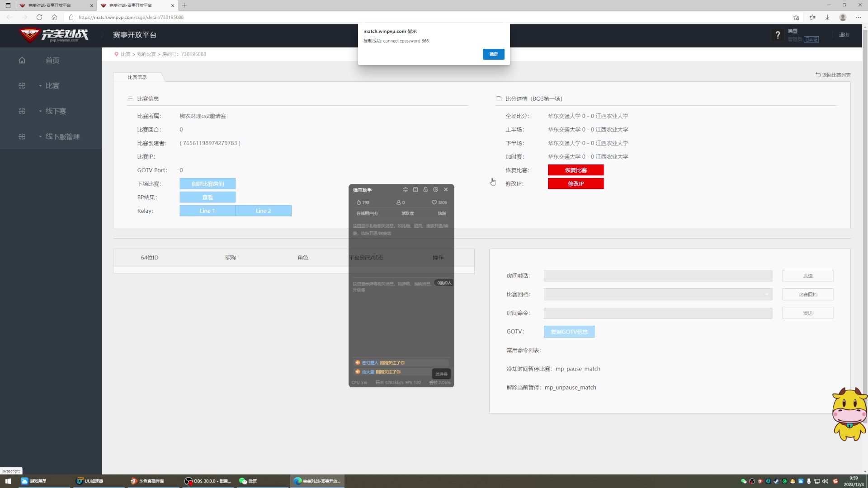The height and width of the screenshot is (488, 868).
Task: Click 发送 next to 房间命令
Action: (808, 313)
